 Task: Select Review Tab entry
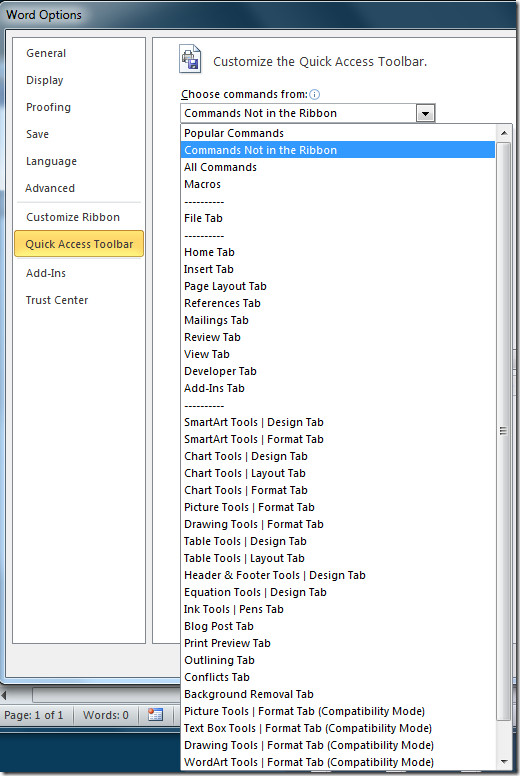pyautogui.click(x=338, y=337)
